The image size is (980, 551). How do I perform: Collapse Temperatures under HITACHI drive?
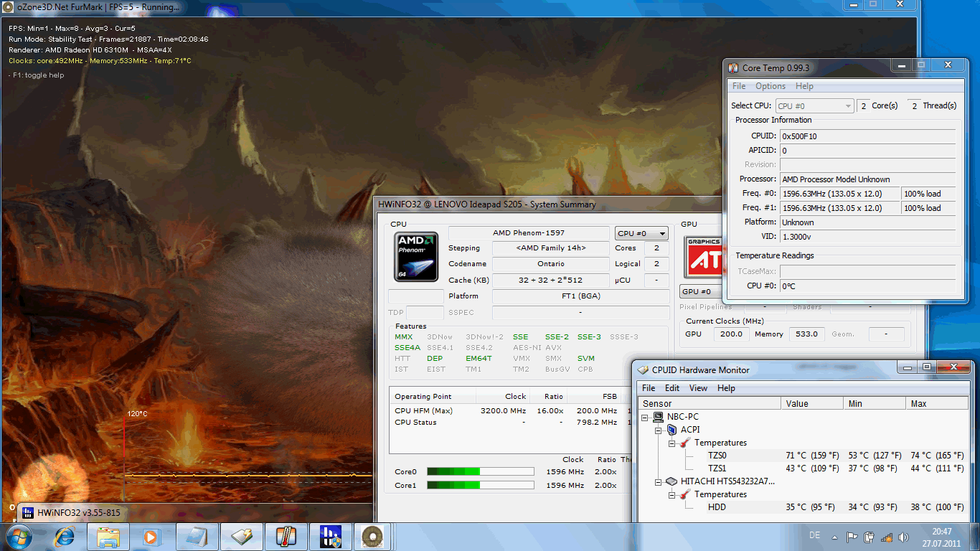[672, 495]
